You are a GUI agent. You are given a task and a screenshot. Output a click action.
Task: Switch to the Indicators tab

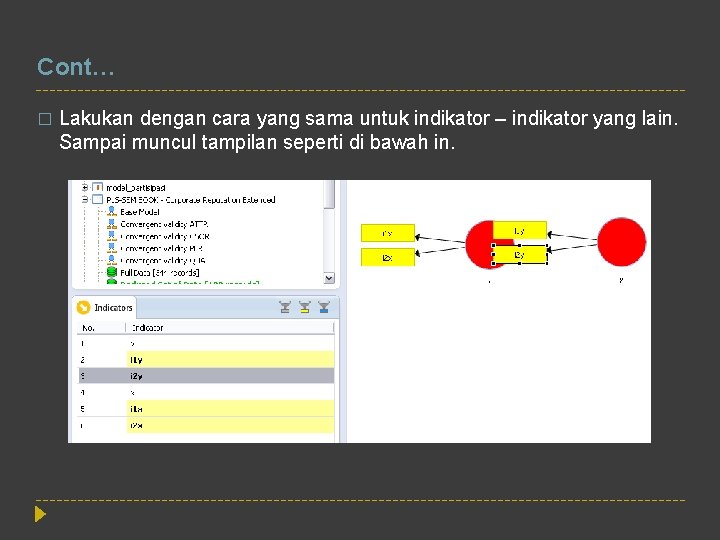pos(105,307)
